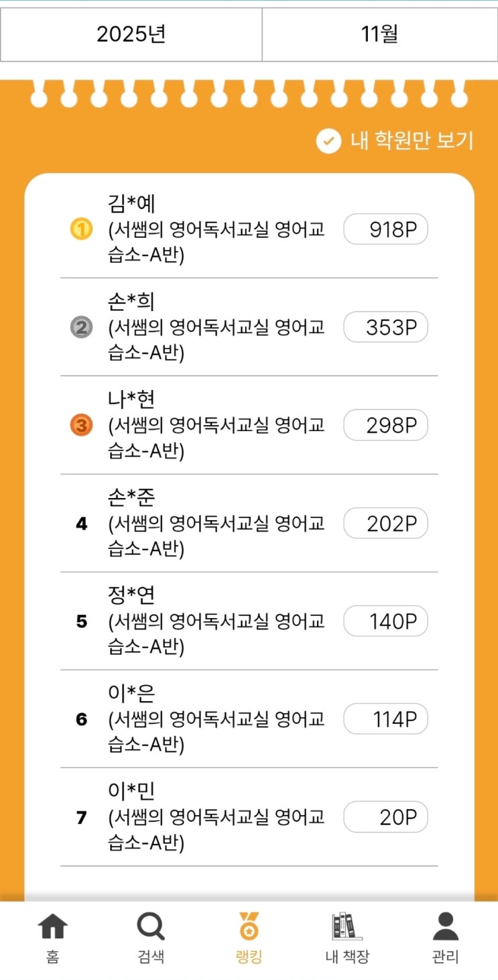Tap the 298P points badge
Screen dimensions: 498x980
click(385, 426)
